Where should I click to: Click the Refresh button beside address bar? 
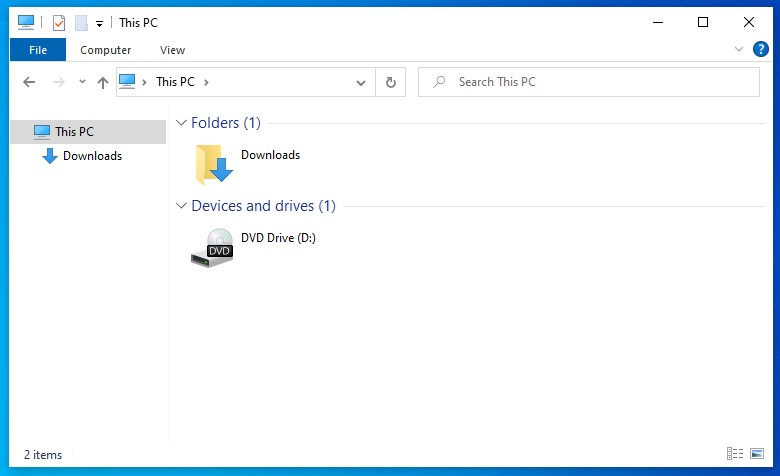coord(390,82)
